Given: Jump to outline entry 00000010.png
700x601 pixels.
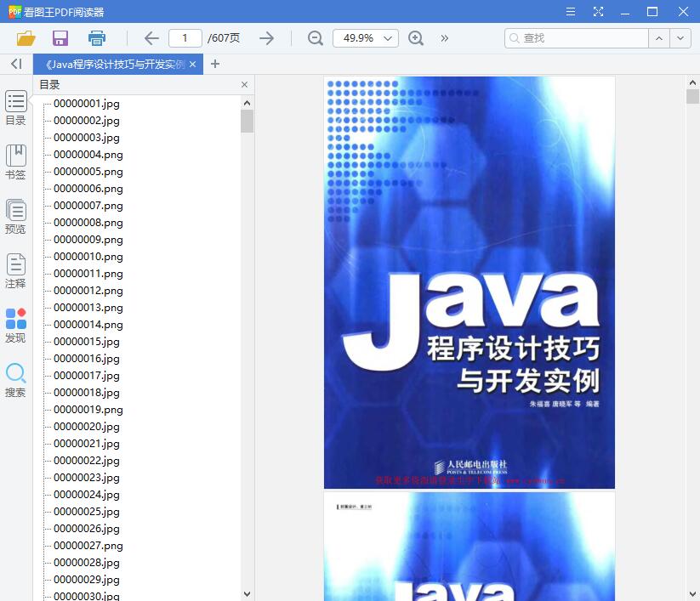Looking at the screenshot, I should 88,257.
